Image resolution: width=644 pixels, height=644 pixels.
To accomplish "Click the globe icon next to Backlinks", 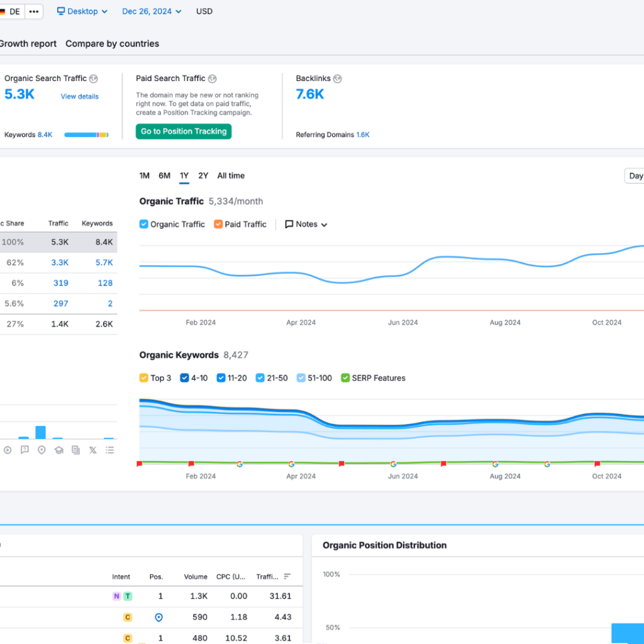I will pos(338,79).
